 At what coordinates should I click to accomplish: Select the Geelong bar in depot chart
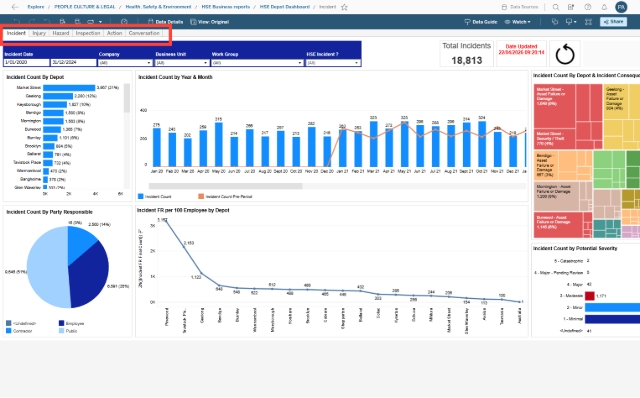pos(58,96)
